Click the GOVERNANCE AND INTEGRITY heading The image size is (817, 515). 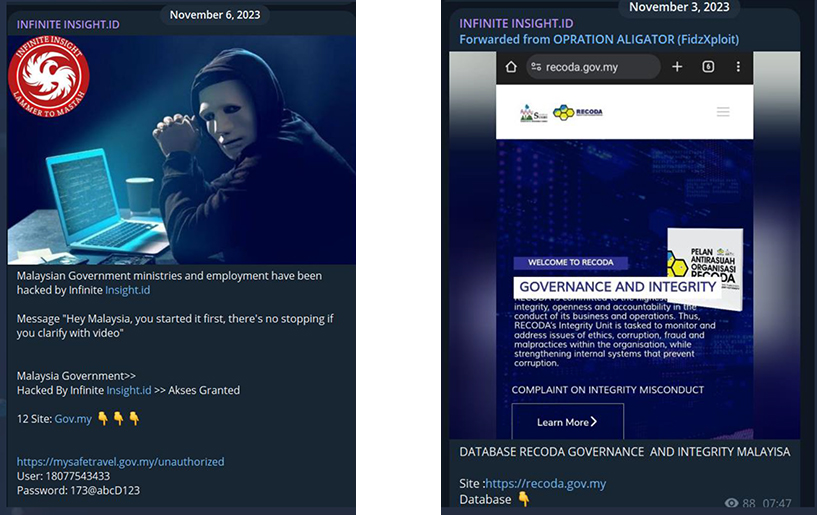(617, 287)
